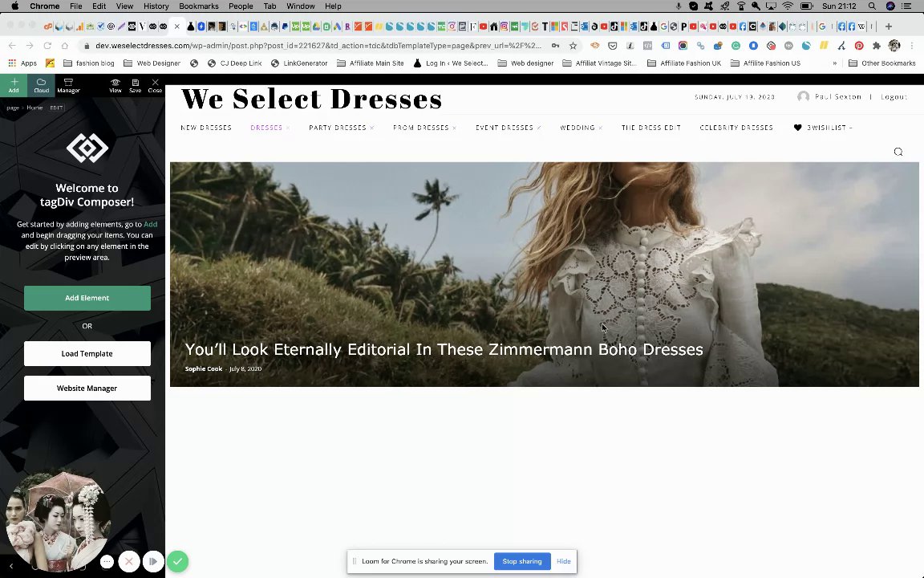The width and height of the screenshot is (924, 578).
Task: Open the Add elements panel in composer
Action: coord(14,86)
